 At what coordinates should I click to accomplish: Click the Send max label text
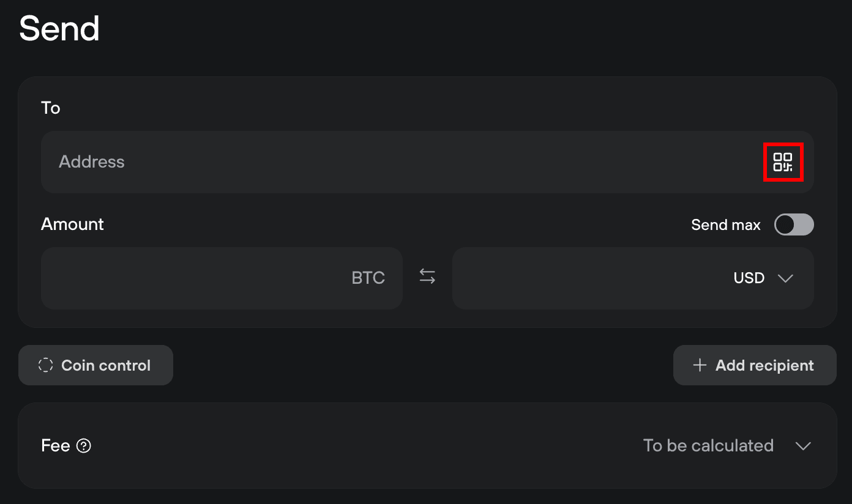click(x=725, y=225)
